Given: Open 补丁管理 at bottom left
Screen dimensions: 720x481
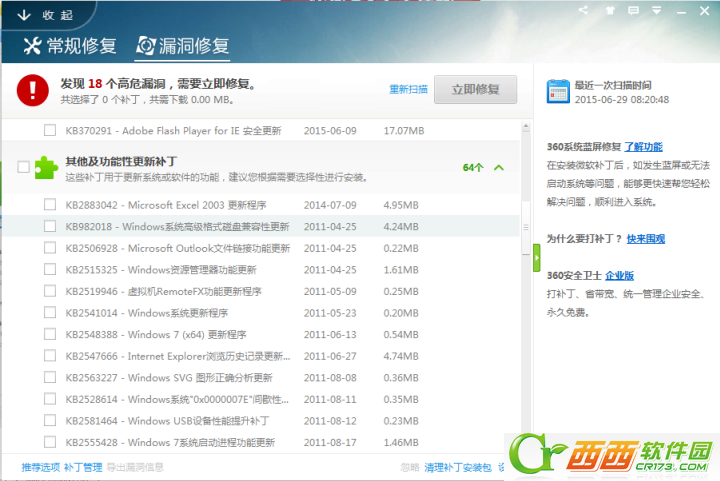Looking at the screenshot, I should [83, 467].
